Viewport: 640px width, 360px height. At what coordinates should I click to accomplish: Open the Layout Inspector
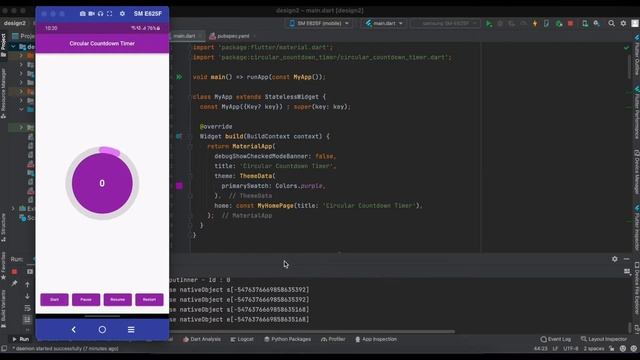(x=604, y=339)
